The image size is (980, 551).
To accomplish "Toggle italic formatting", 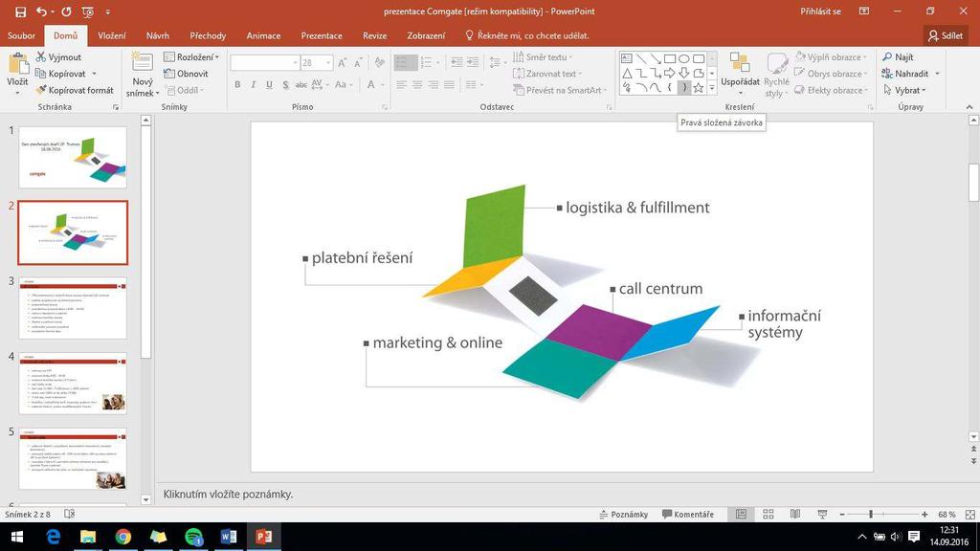I will click(253, 84).
